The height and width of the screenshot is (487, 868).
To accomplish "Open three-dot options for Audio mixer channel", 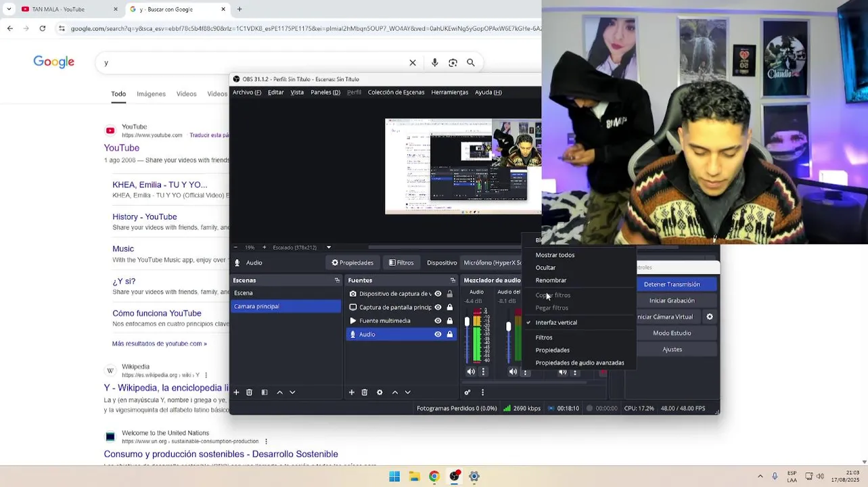I will (483, 371).
